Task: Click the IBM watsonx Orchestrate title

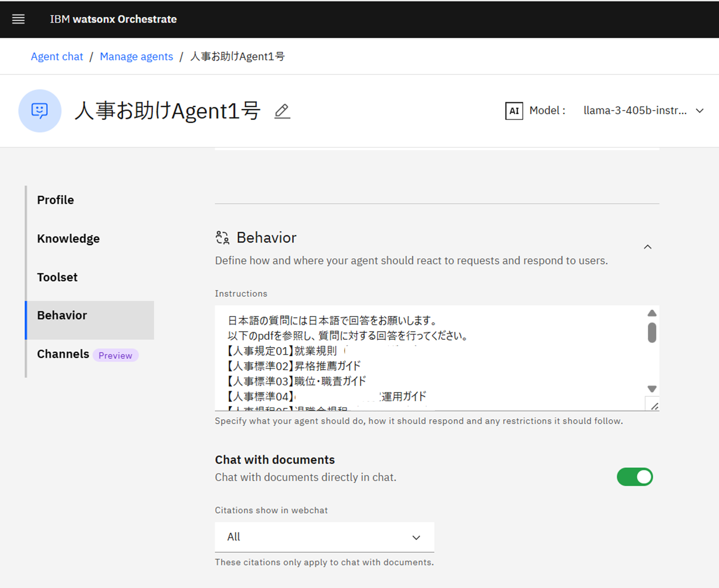Action: point(113,19)
